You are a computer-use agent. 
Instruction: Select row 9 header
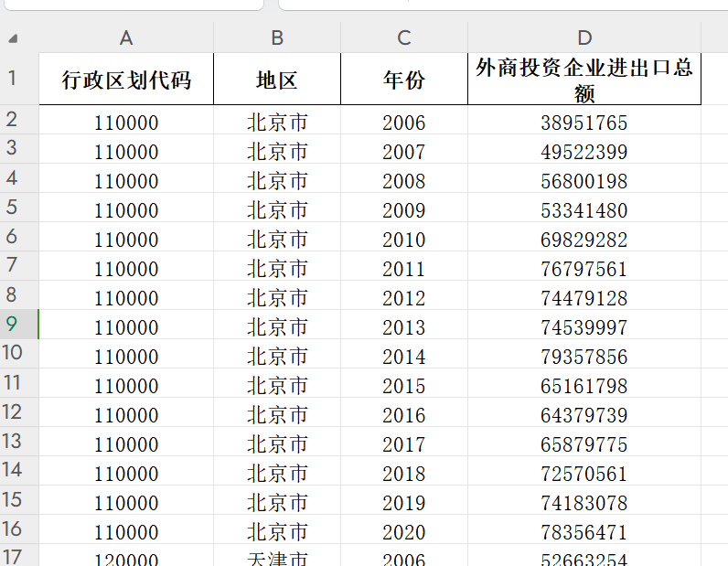pyautogui.click(x=19, y=324)
